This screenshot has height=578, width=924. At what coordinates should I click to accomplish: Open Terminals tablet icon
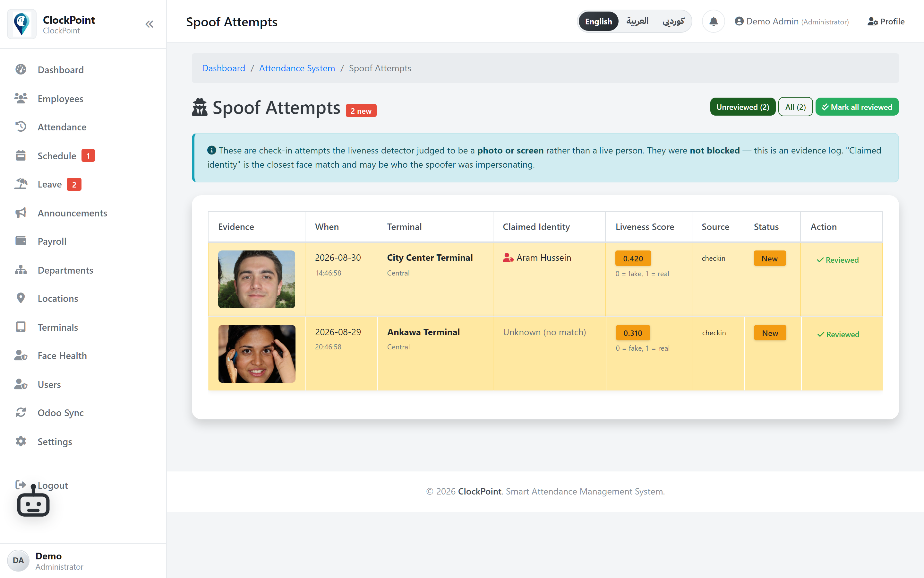point(21,327)
